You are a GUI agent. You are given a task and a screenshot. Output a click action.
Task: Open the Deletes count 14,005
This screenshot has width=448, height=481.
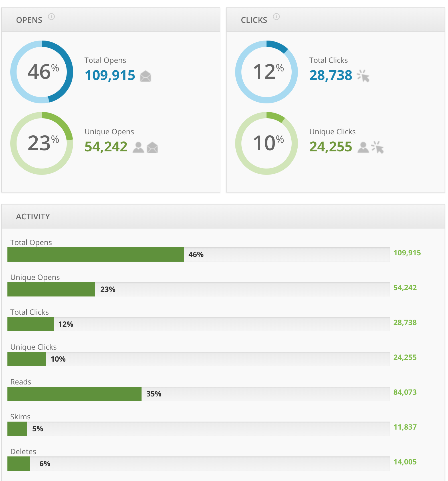coord(405,462)
